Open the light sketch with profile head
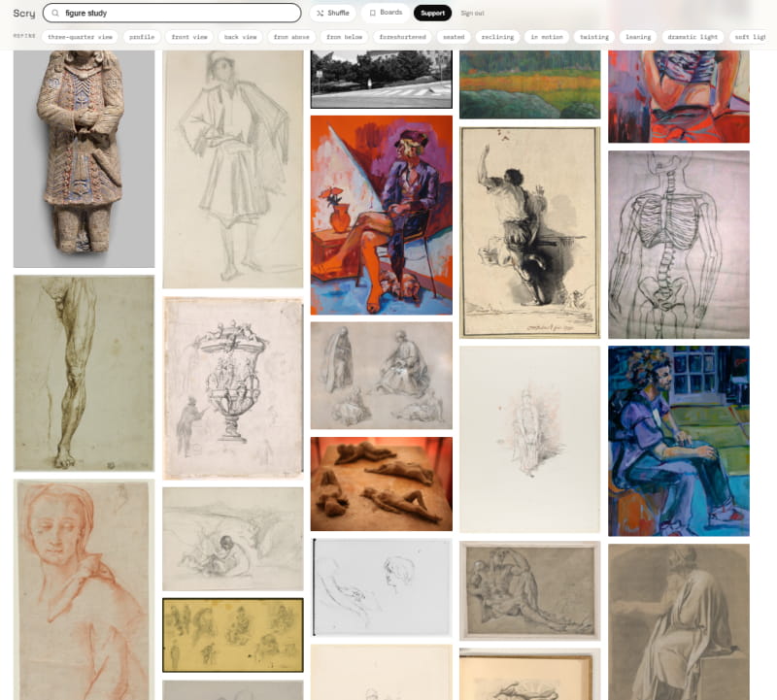777x700 pixels. 381,587
